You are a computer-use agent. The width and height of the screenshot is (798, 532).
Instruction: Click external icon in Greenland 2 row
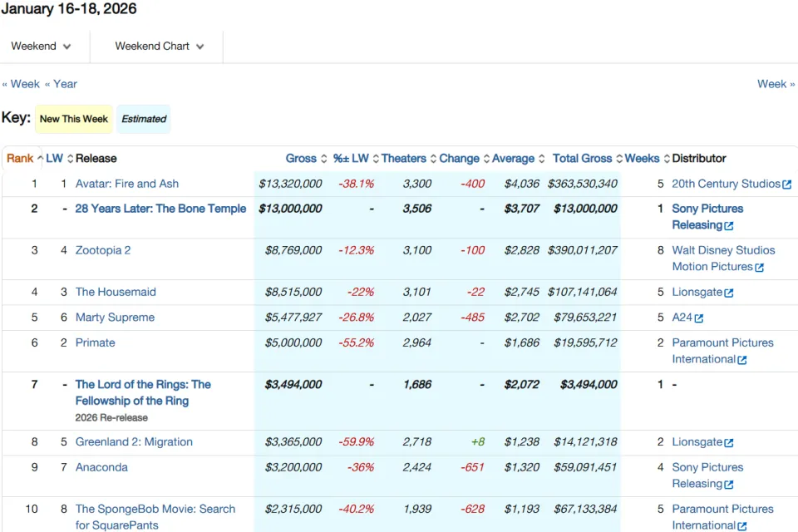click(x=729, y=443)
